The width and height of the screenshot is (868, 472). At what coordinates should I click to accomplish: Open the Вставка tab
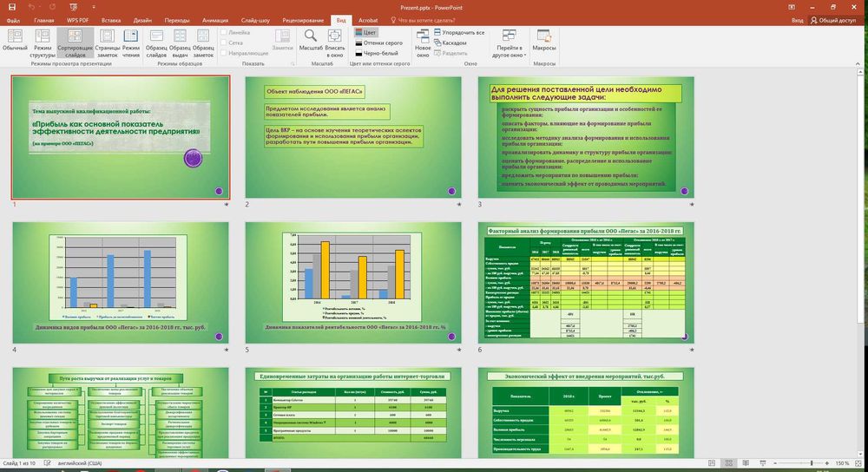(x=111, y=21)
